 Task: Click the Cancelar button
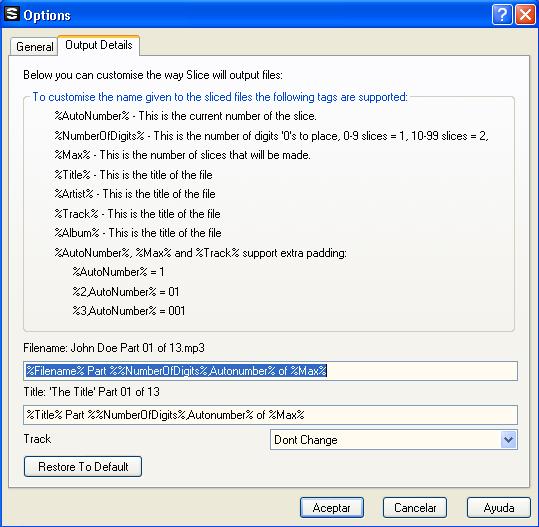pos(415,508)
